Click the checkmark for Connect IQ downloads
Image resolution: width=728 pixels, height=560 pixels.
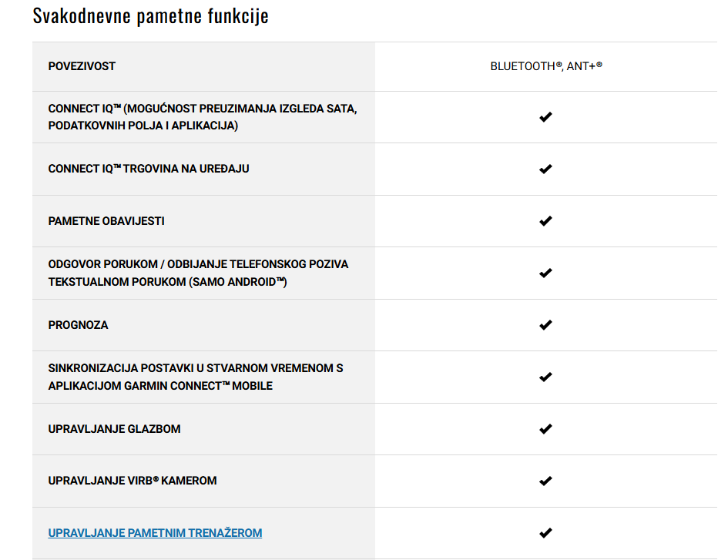coord(545,117)
